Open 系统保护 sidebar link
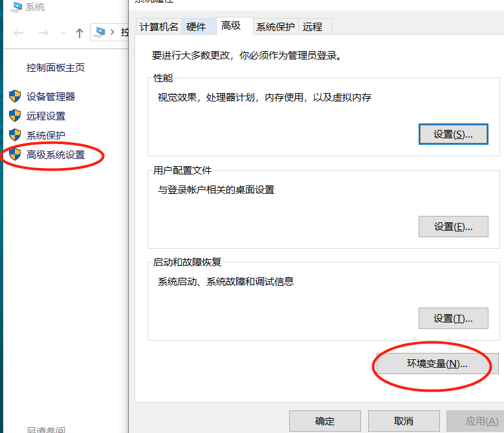The image size is (504, 433). click(x=46, y=135)
